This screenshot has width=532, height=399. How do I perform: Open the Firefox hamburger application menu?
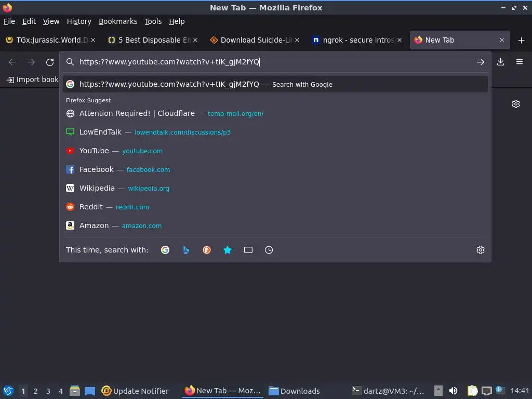tap(519, 62)
